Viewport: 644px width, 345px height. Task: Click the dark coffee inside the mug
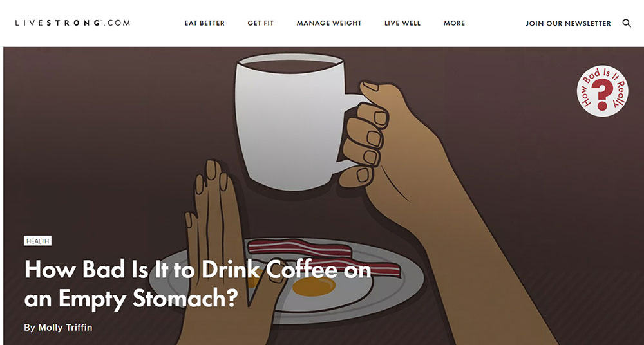290,66
